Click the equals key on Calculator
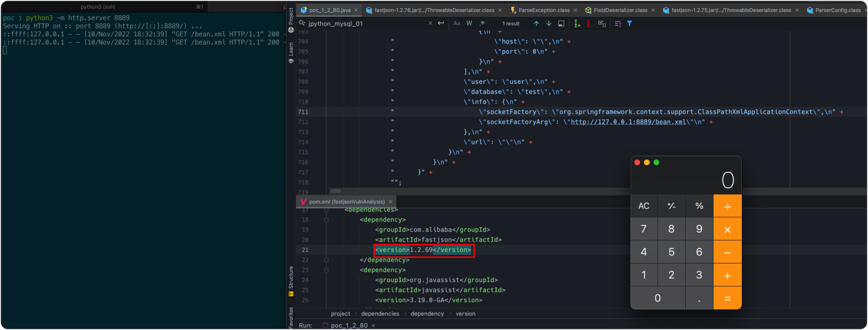This screenshot has width=868, height=330. point(727,298)
